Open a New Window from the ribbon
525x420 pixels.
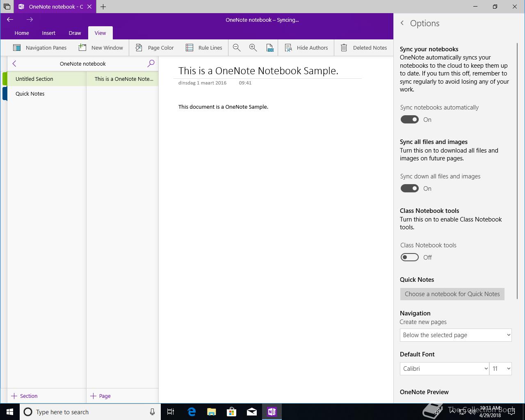click(x=101, y=48)
